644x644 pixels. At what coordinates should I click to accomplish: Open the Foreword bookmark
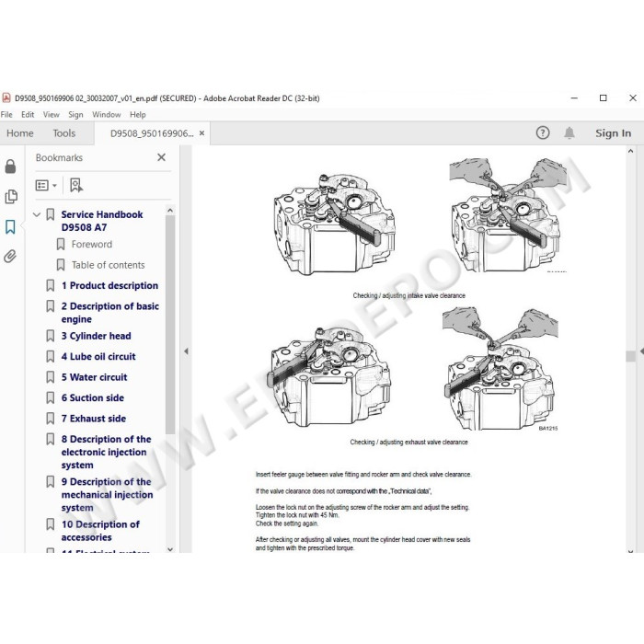(92, 245)
